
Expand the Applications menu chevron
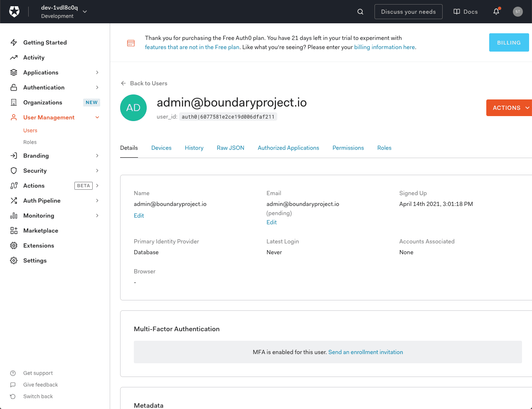[x=97, y=72]
